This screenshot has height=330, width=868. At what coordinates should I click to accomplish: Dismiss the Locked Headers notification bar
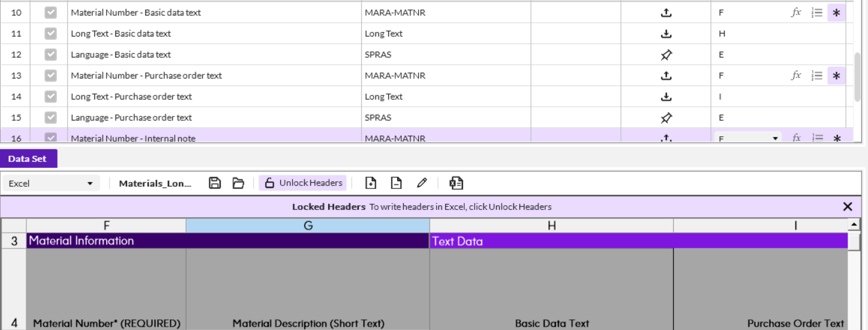click(847, 207)
